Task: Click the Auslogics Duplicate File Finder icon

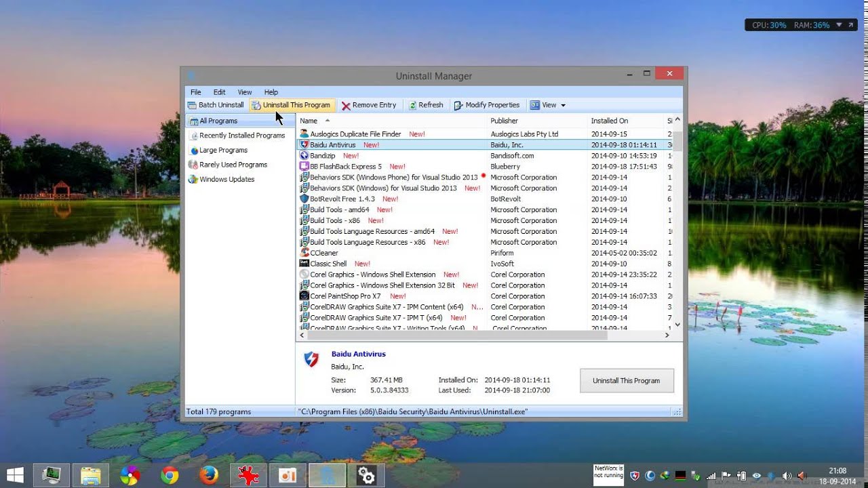Action: coord(304,134)
